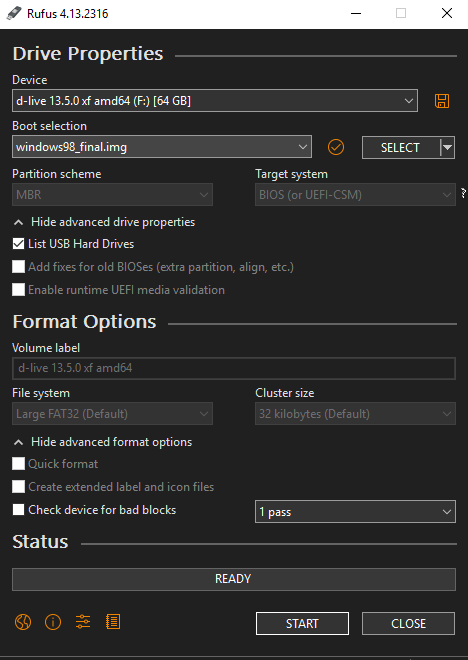The height and width of the screenshot is (660, 468).
Task: Open the 1 pass dropdown
Action: [x=355, y=512]
